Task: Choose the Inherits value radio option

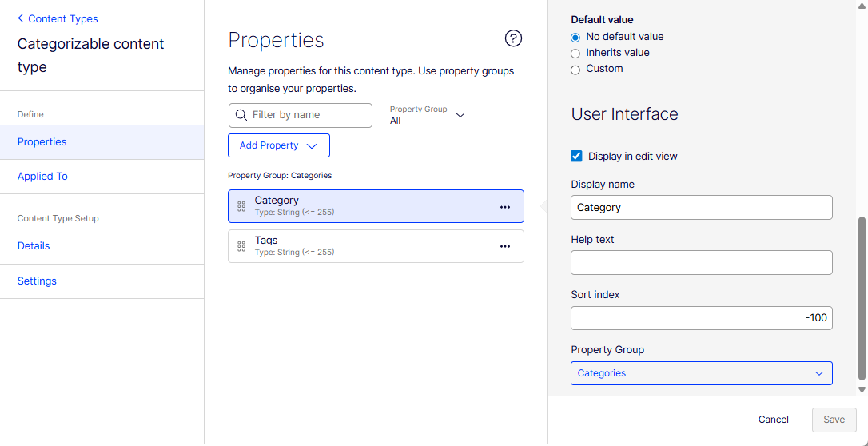Action: tap(575, 53)
